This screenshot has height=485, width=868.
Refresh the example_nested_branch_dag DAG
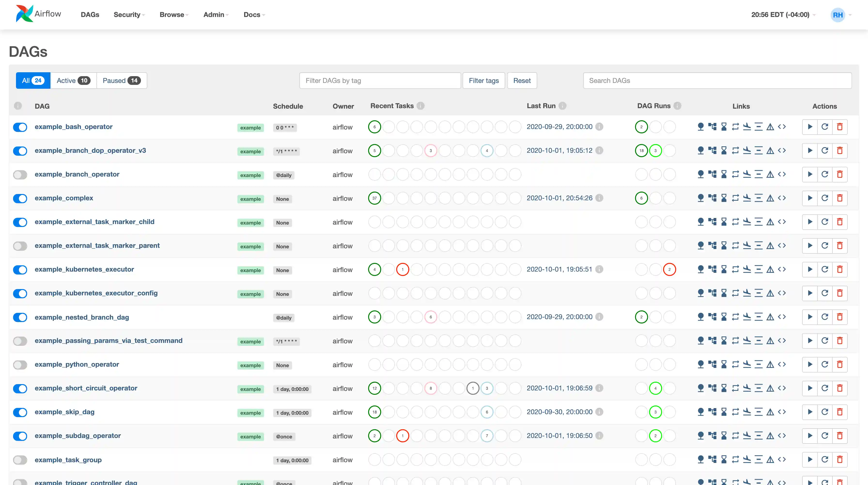[825, 317]
